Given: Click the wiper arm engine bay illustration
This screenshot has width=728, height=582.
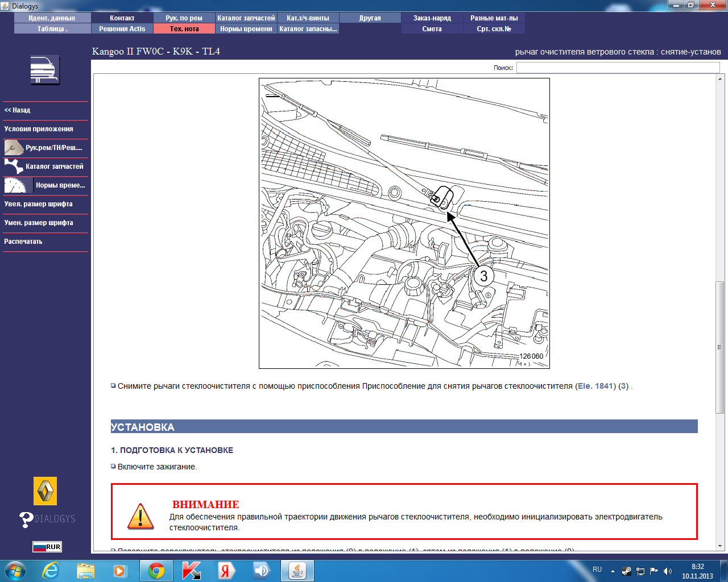Looking at the screenshot, I should [404, 223].
